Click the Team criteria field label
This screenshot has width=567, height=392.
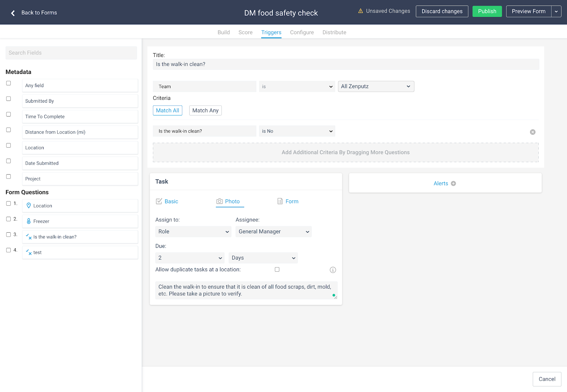[204, 86]
